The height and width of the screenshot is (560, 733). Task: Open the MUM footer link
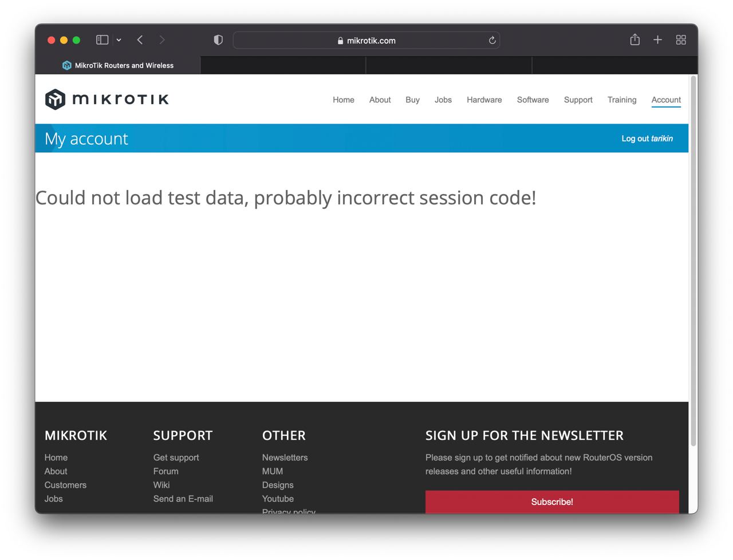tap(273, 471)
